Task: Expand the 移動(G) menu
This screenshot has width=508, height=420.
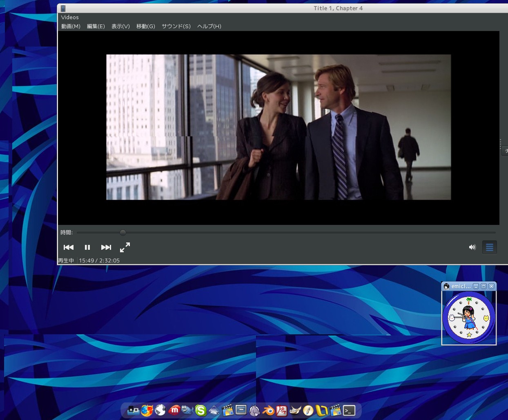Action: pyautogui.click(x=145, y=26)
